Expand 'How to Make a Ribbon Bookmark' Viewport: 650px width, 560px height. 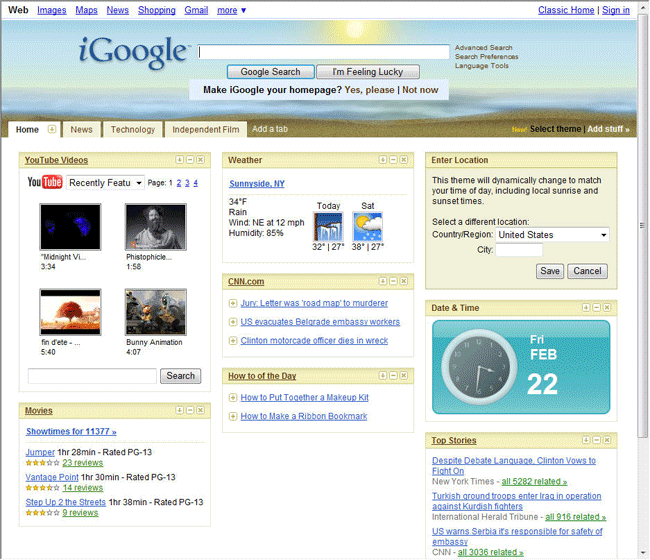point(233,416)
